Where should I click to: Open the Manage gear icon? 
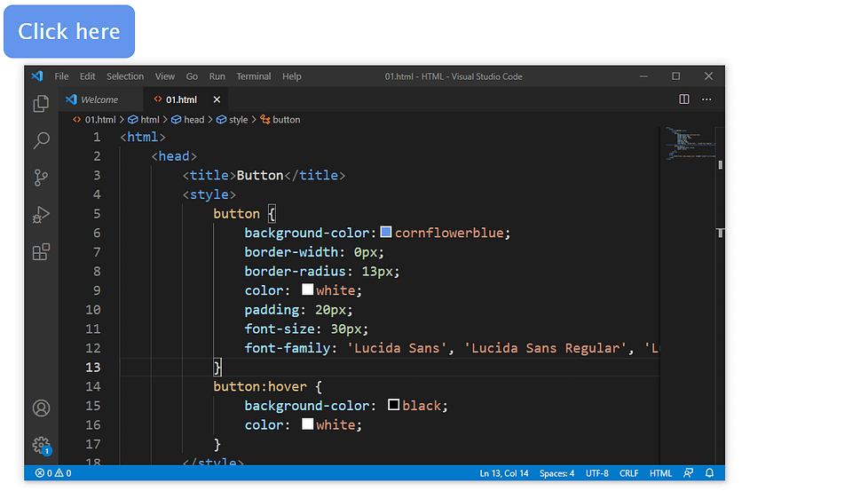point(41,445)
